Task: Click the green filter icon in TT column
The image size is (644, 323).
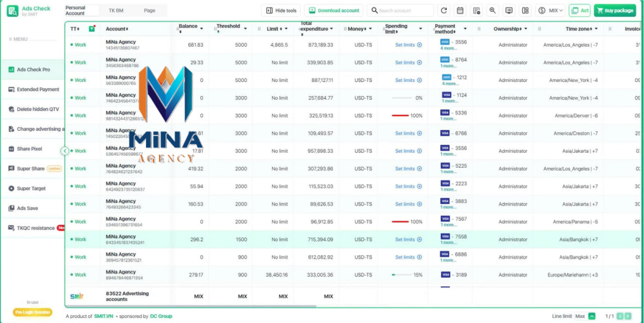Action: click(x=92, y=29)
